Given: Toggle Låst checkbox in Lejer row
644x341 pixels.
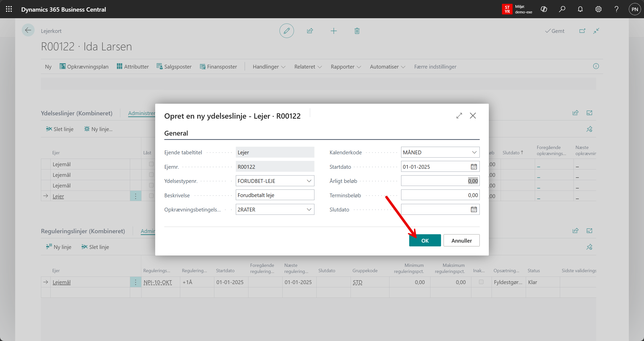Looking at the screenshot, I should tap(151, 196).
